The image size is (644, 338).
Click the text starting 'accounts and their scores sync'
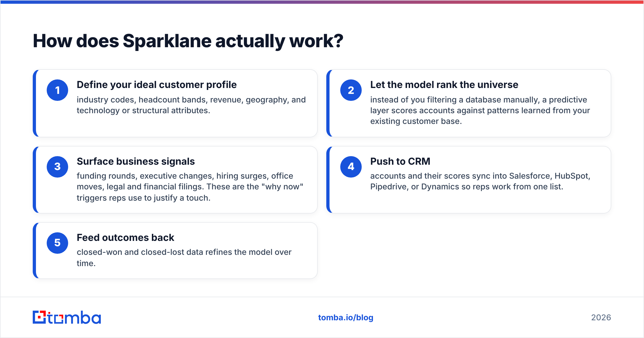tap(480, 181)
